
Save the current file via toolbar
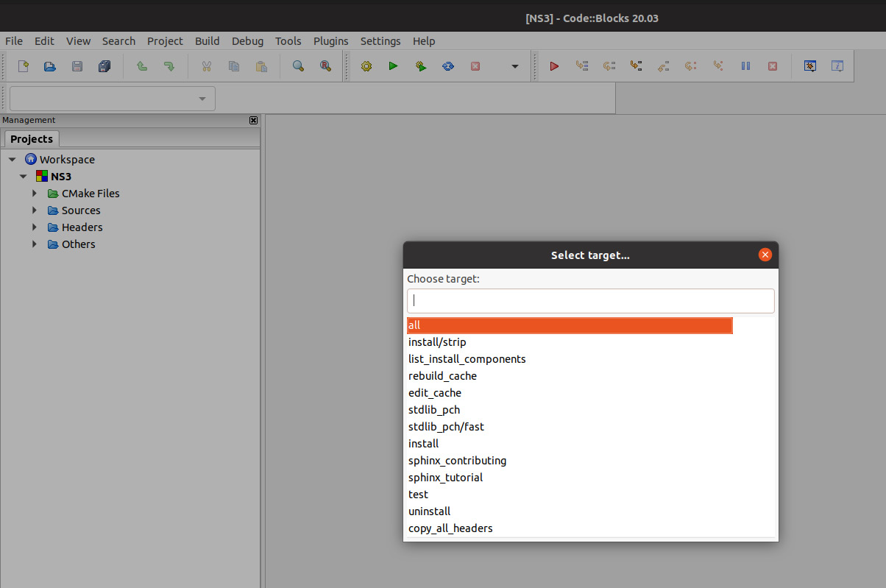[77, 66]
